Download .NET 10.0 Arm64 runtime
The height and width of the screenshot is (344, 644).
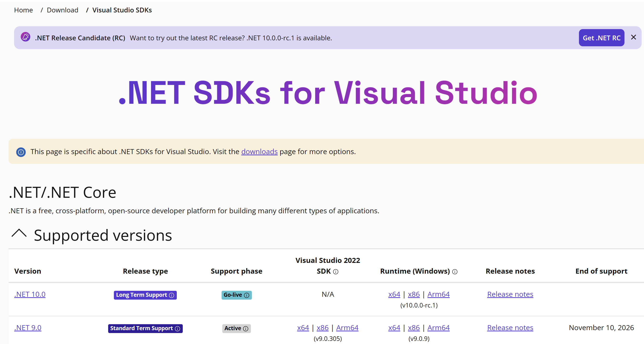tap(438, 294)
